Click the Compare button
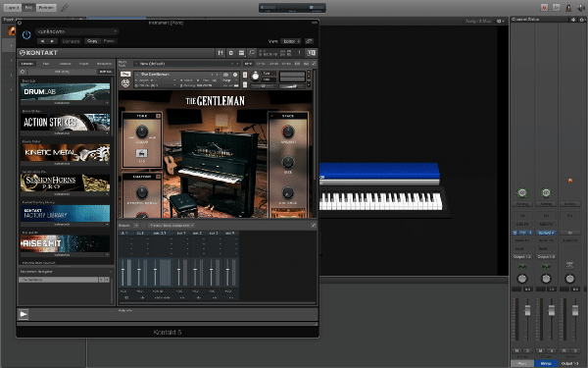 click(x=71, y=41)
